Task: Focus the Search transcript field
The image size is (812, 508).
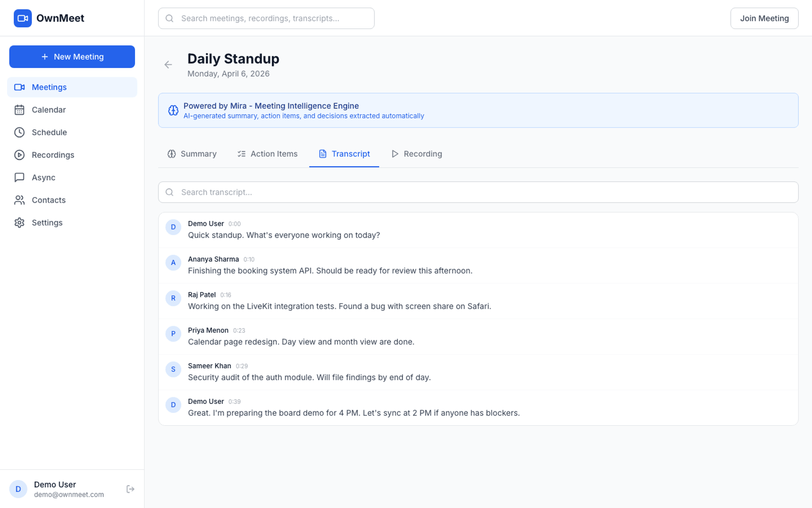Action: coord(478,192)
